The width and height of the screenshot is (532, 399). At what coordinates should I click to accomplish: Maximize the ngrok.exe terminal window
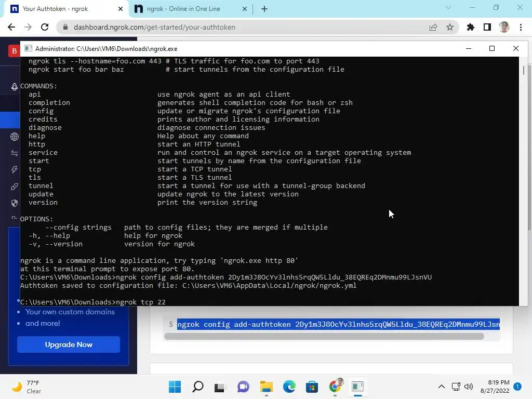[x=492, y=48]
